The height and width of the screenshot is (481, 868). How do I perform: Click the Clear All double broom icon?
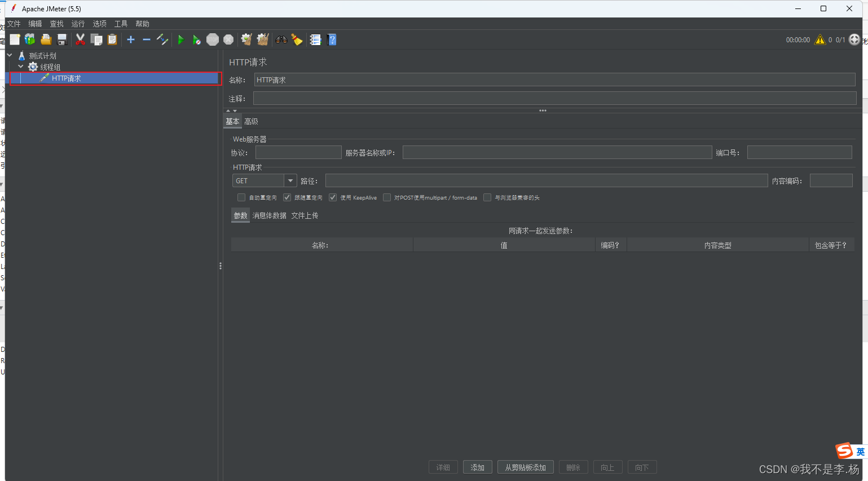pyautogui.click(x=262, y=39)
